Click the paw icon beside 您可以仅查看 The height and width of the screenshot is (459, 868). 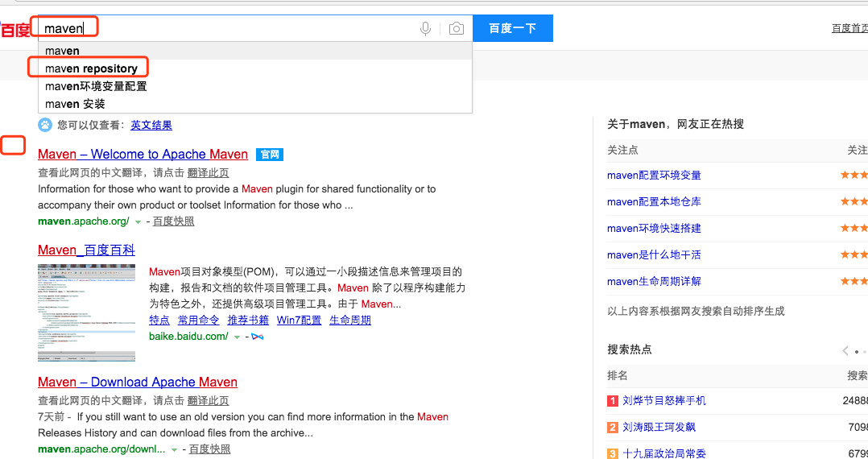pyautogui.click(x=45, y=125)
